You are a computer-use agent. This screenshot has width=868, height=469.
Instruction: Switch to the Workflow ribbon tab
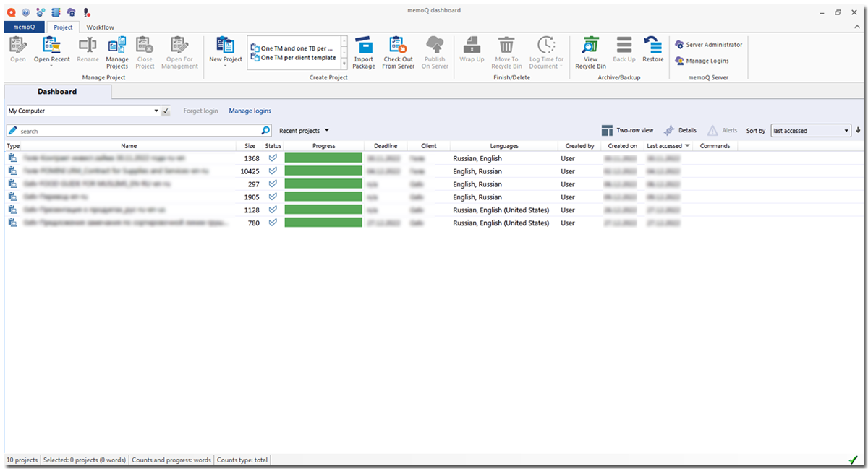click(x=101, y=27)
